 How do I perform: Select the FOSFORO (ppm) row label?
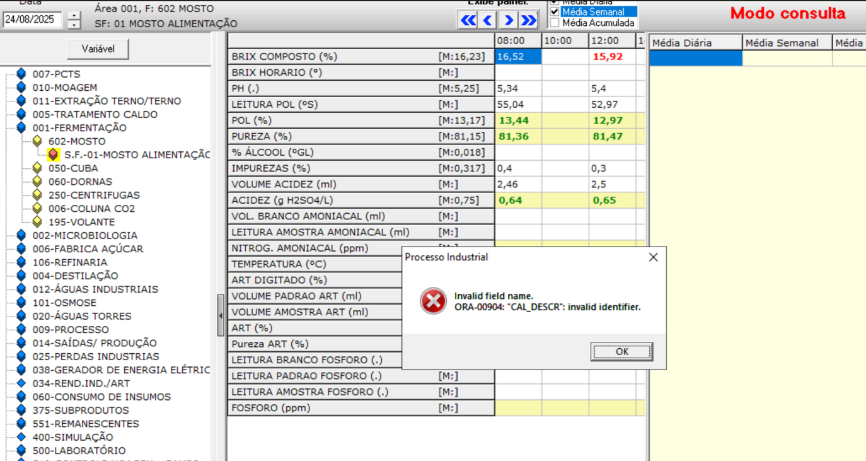[x=361, y=408]
